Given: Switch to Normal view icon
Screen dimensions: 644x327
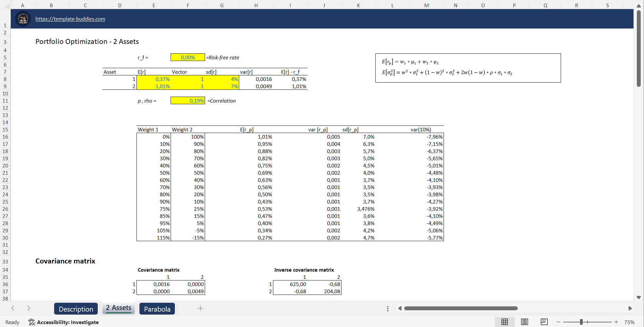Looking at the screenshot, I should pyautogui.click(x=505, y=322).
